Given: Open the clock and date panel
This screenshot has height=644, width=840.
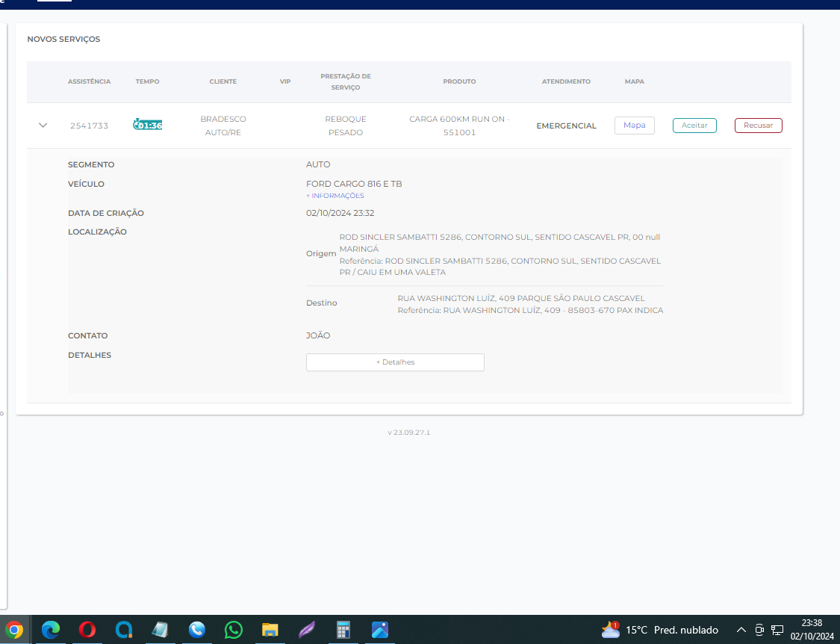Looking at the screenshot, I should pos(812,630).
